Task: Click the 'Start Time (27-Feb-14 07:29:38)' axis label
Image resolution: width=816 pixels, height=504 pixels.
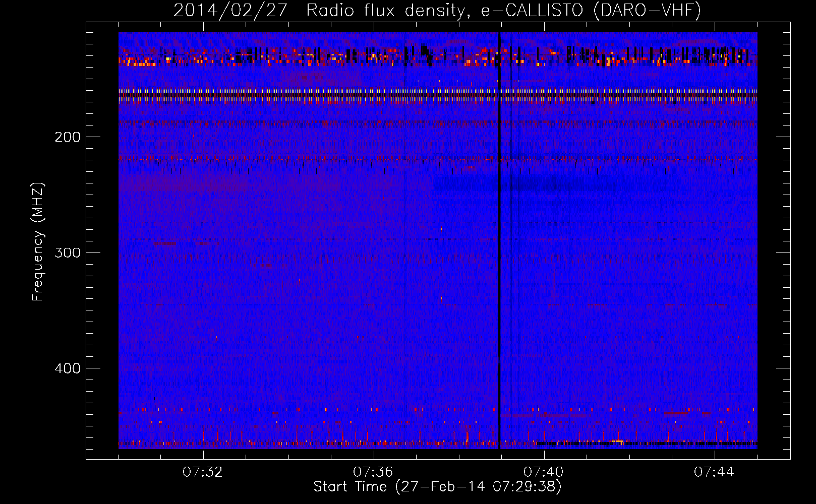Action: 437,487
